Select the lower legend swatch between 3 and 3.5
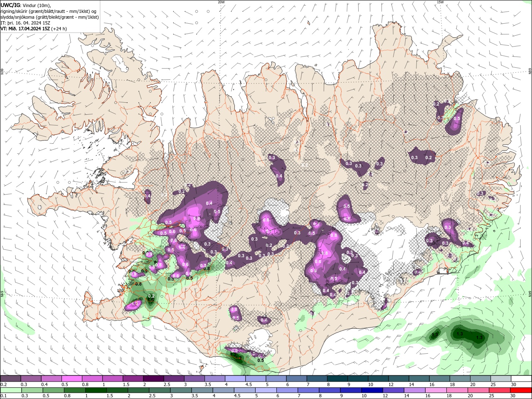532x399 pixels. [181, 390]
